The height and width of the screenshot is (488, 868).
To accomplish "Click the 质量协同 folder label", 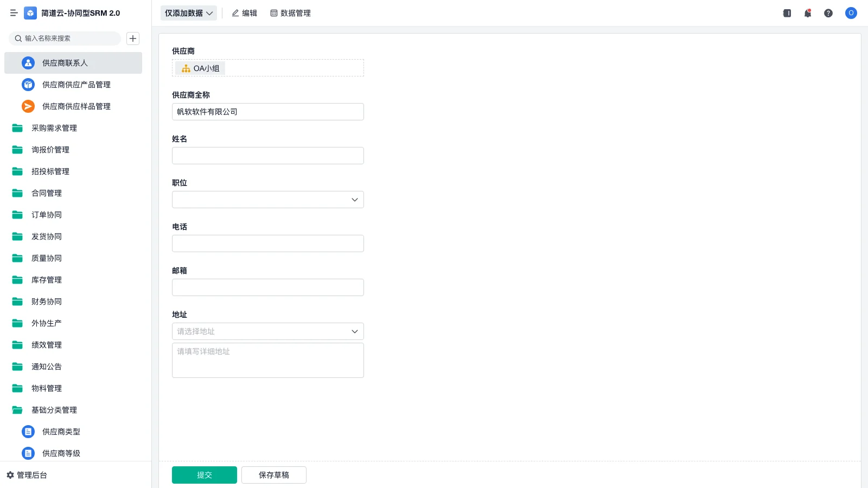I will (47, 258).
